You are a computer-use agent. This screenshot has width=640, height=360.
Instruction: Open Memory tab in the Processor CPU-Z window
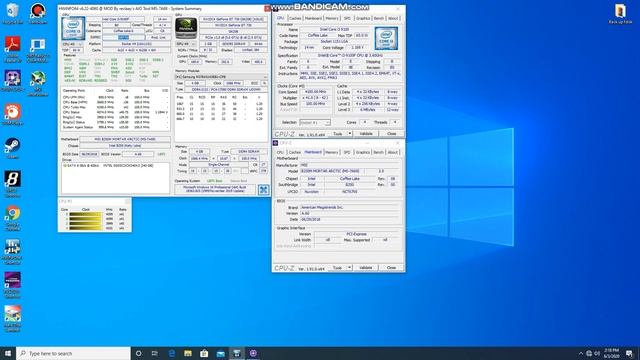pos(331,18)
